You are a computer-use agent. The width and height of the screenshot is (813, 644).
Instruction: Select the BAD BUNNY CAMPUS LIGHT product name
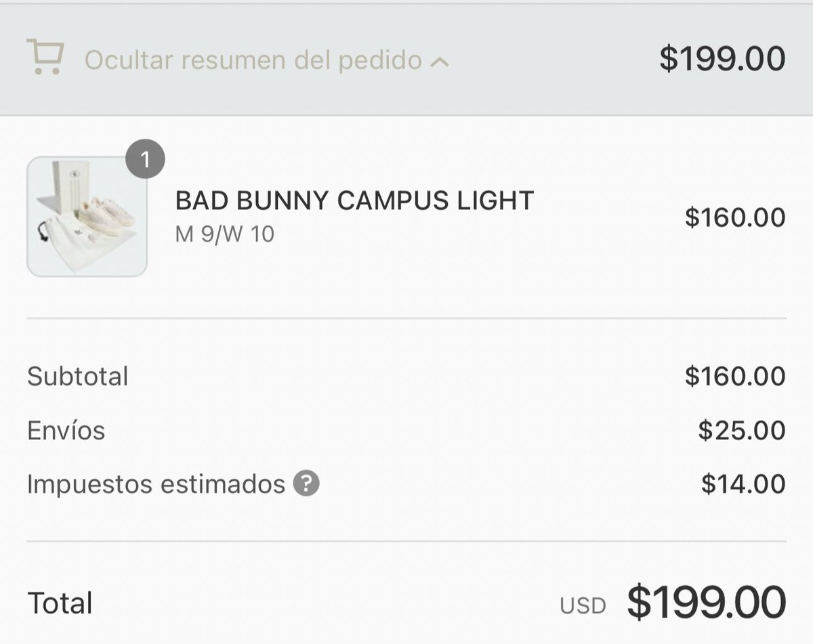[x=354, y=200]
